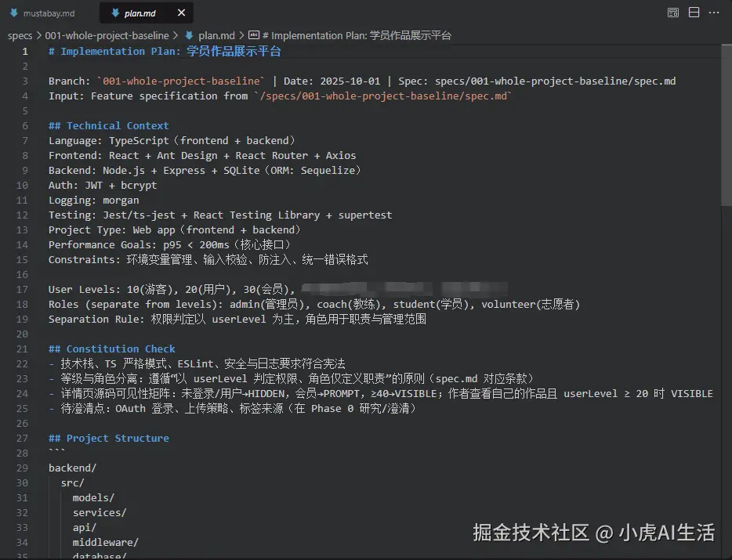Image resolution: width=732 pixels, height=560 pixels.
Task: Click the 'Roles (separate from levels)' line
Action: pos(314,304)
